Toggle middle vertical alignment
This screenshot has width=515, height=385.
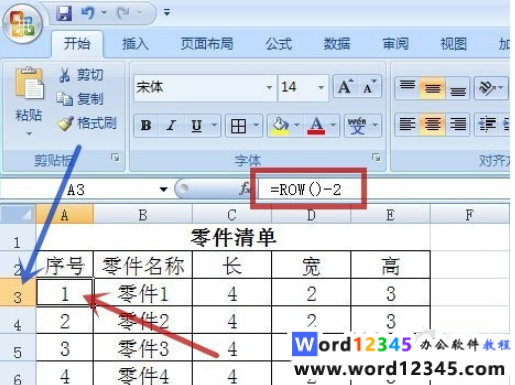click(432, 88)
